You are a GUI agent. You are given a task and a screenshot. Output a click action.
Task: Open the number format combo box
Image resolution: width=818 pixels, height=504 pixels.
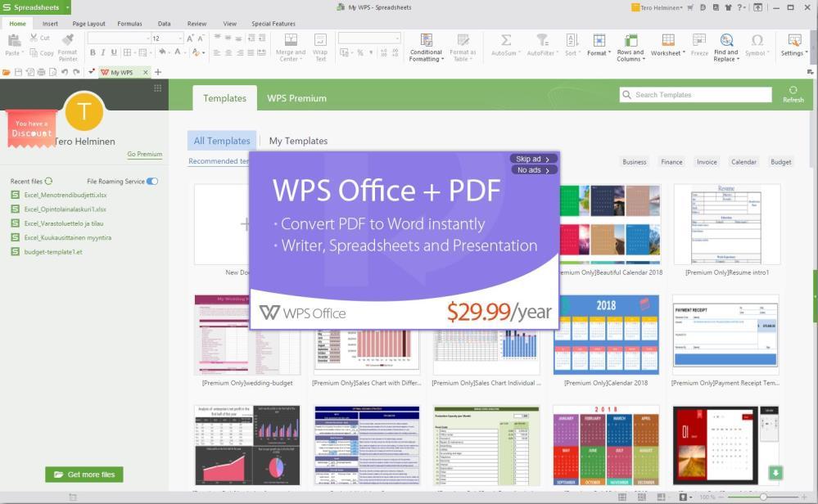(x=369, y=38)
